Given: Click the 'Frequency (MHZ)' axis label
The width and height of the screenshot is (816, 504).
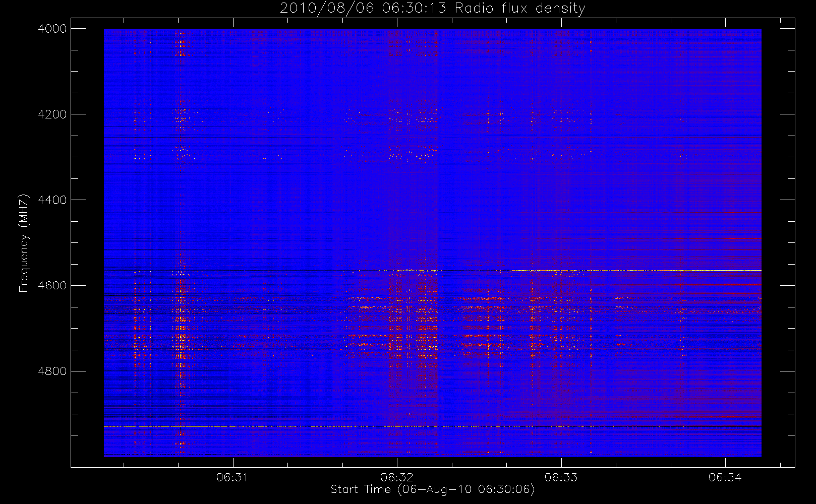Looking at the screenshot, I should (x=24, y=243).
